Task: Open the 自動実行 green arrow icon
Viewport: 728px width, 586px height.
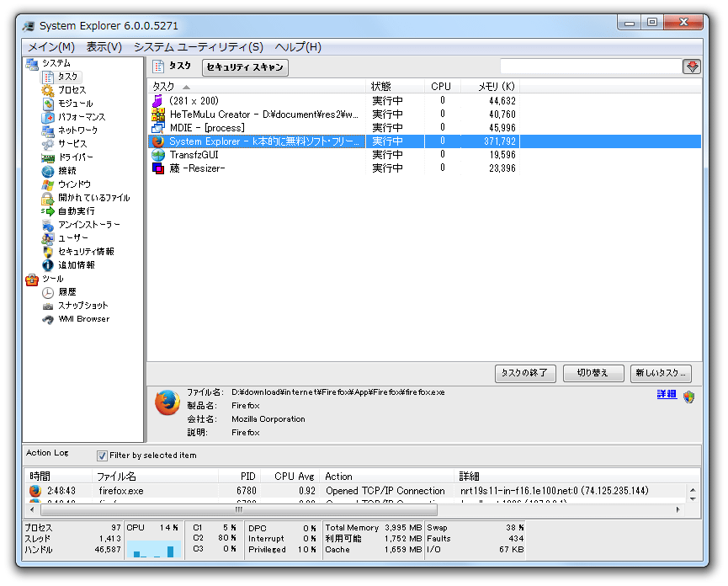Action: pyautogui.click(x=48, y=211)
